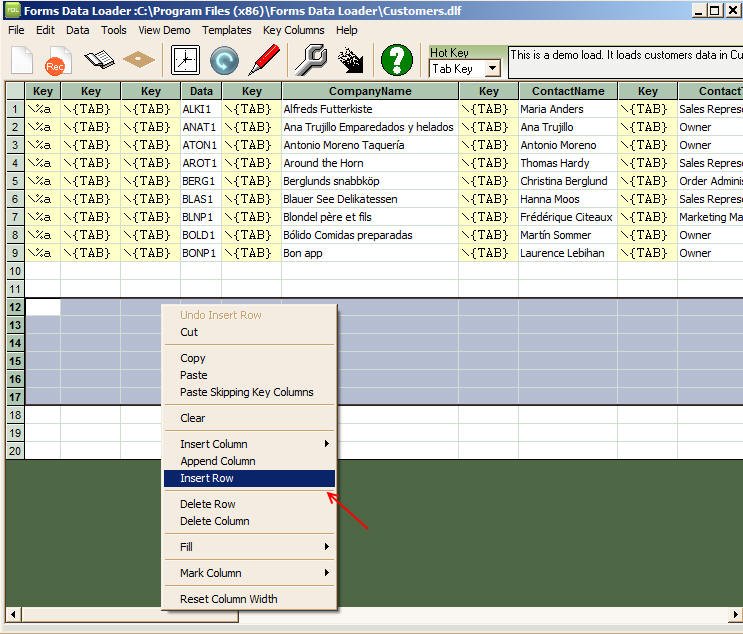Image resolution: width=743 pixels, height=634 pixels.
Task: Expand the Insert Column submenu arrow
Action: coord(326,444)
